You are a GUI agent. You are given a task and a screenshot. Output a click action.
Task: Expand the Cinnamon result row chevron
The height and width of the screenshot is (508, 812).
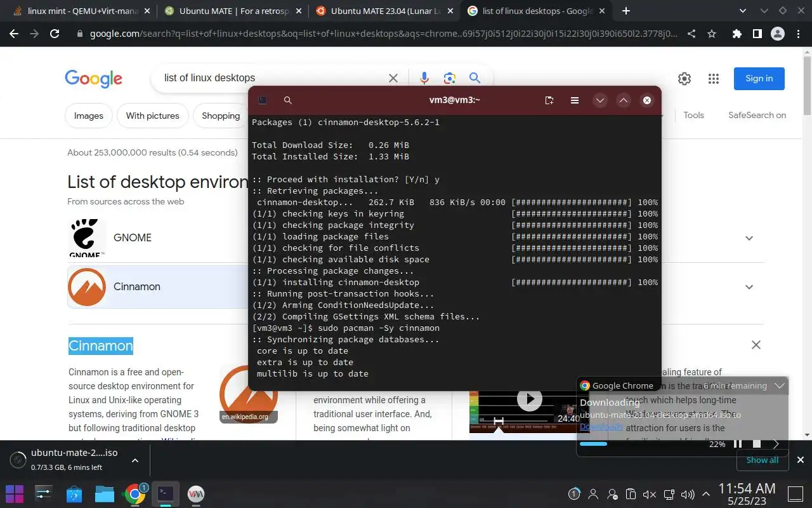pos(749,287)
